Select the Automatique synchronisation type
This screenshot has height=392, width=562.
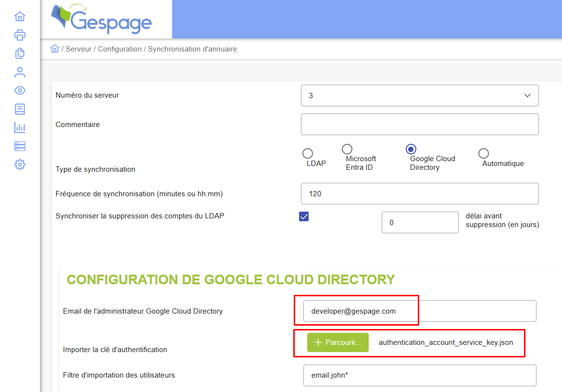point(484,153)
